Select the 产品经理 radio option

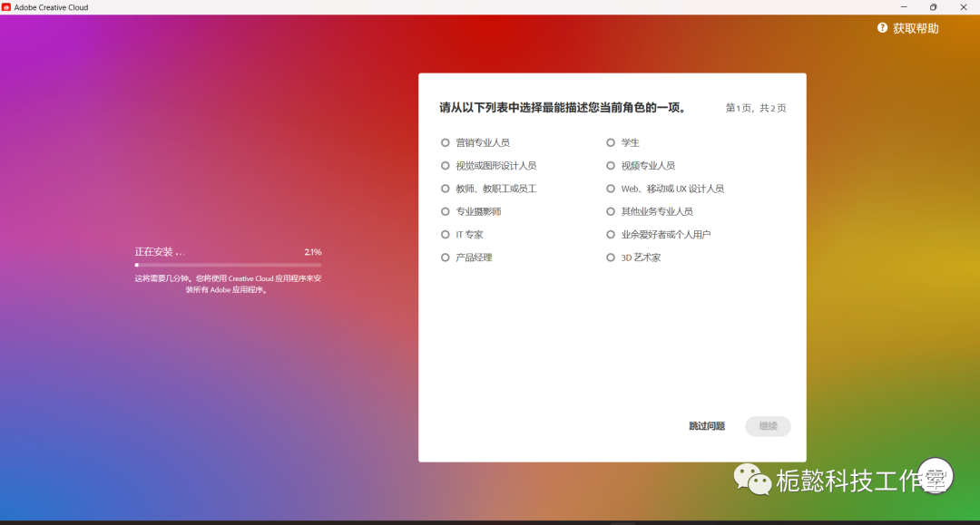(x=446, y=258)
